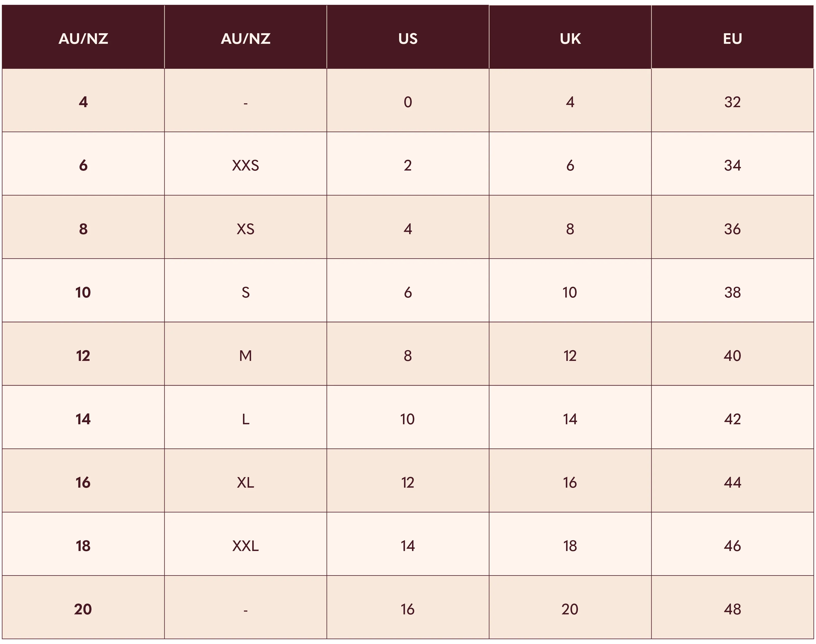Image resolution: width=816 pixels, height=644 pixels.
Task: Select the EU size 38 cell
Action: (732, 292)
